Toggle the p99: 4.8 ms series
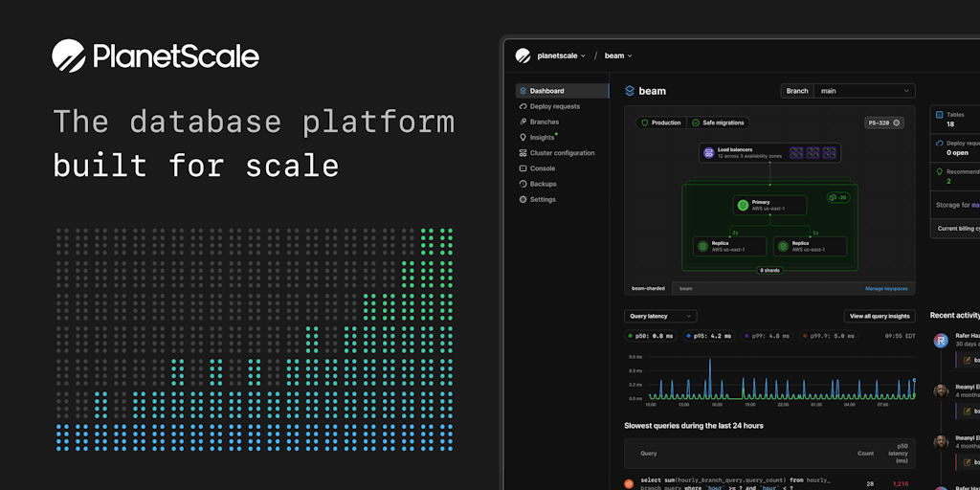980x490 pixels. [x=767, y=336]
